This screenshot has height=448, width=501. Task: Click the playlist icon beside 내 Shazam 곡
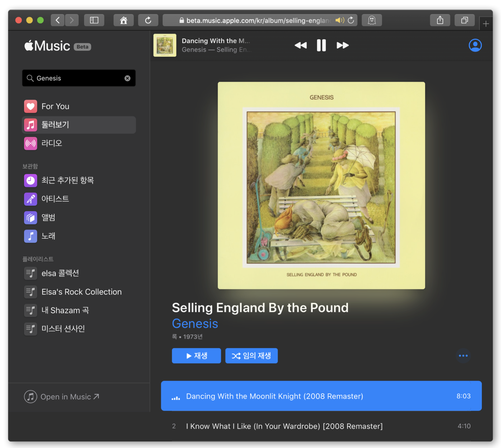pos(31,310)
